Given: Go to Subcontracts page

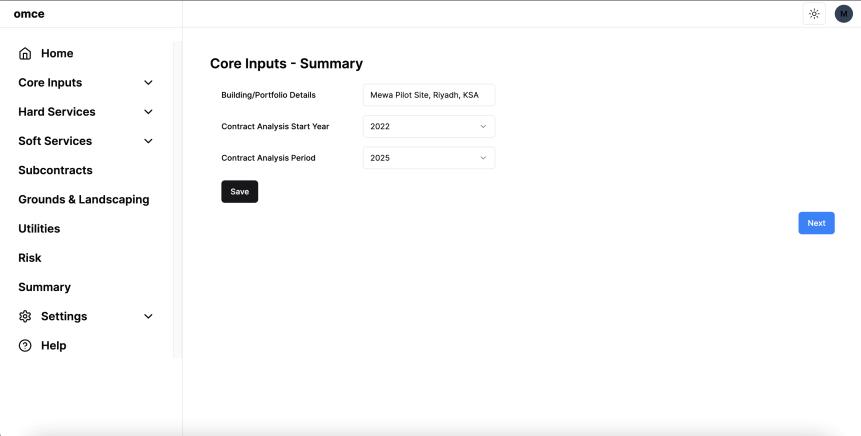Looking at the screenshot, I should click(55, 171).
